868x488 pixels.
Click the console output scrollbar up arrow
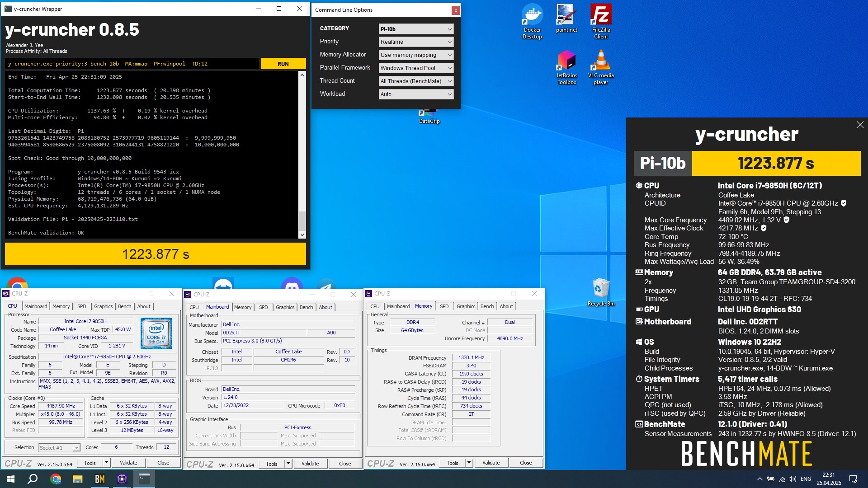pos(302,75)
